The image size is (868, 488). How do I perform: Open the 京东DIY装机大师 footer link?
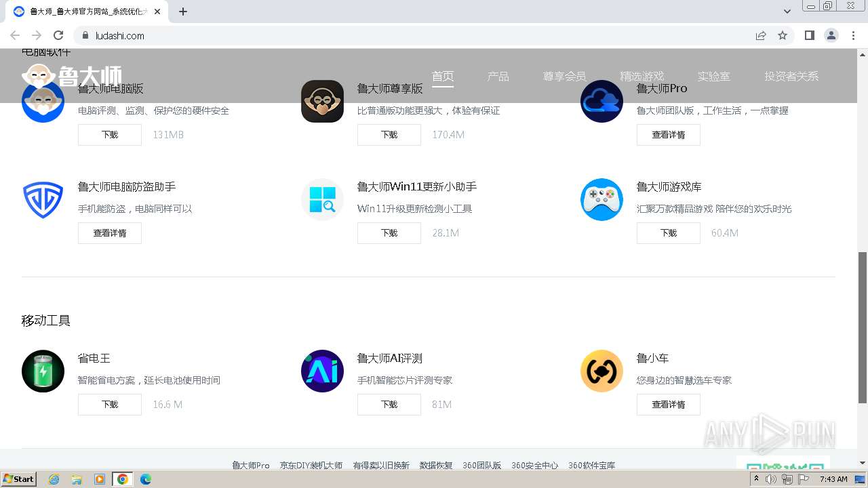coord(311,466)
